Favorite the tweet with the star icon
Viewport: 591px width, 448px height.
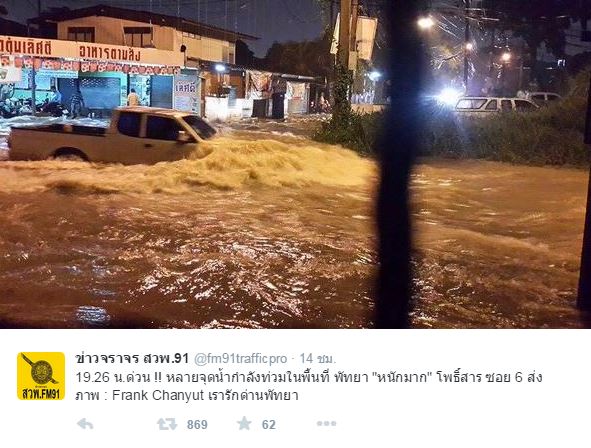[x=244, y=424]
